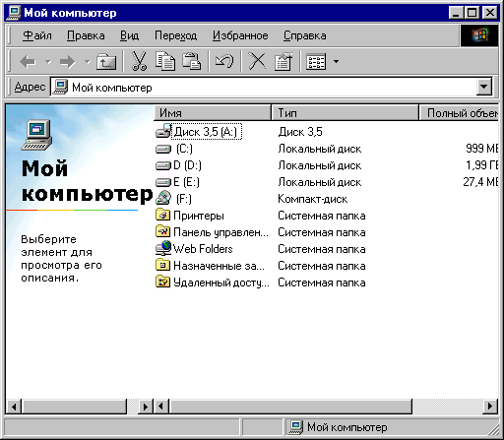Open Properties from the toolbar
This screenshot has width=504, height=440.
click(x=283, y=61)
